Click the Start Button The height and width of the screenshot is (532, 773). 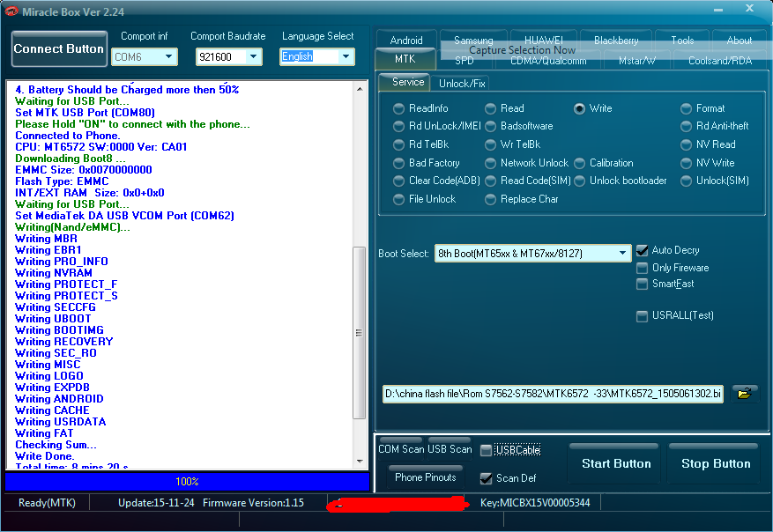[x=616, y=463]
